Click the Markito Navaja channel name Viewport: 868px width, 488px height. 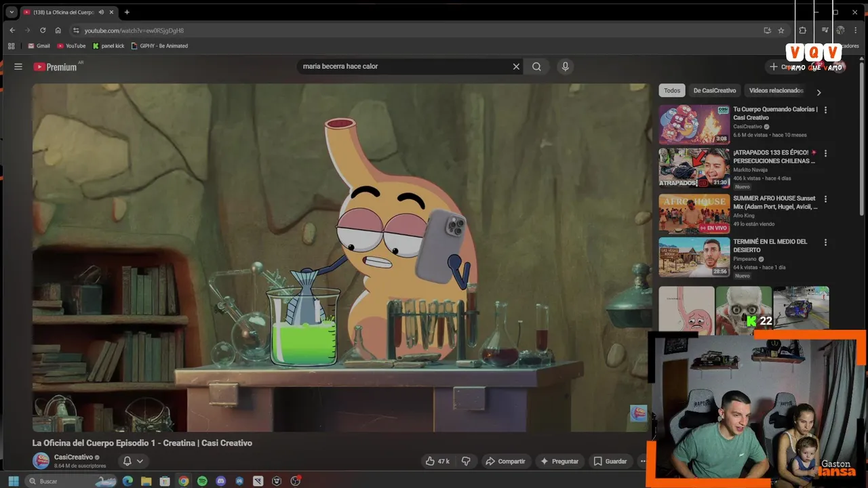pyautogui.click(x=750, y=169)
